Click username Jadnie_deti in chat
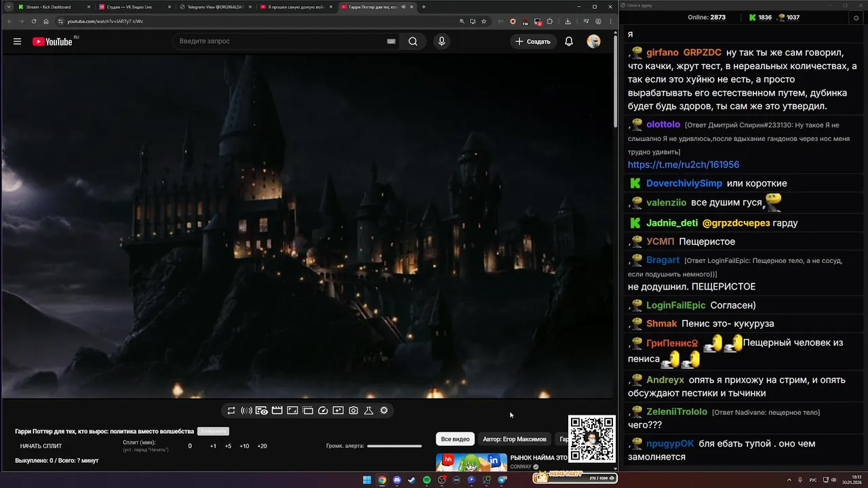This screenshot has width=868, height=488. 672,223
